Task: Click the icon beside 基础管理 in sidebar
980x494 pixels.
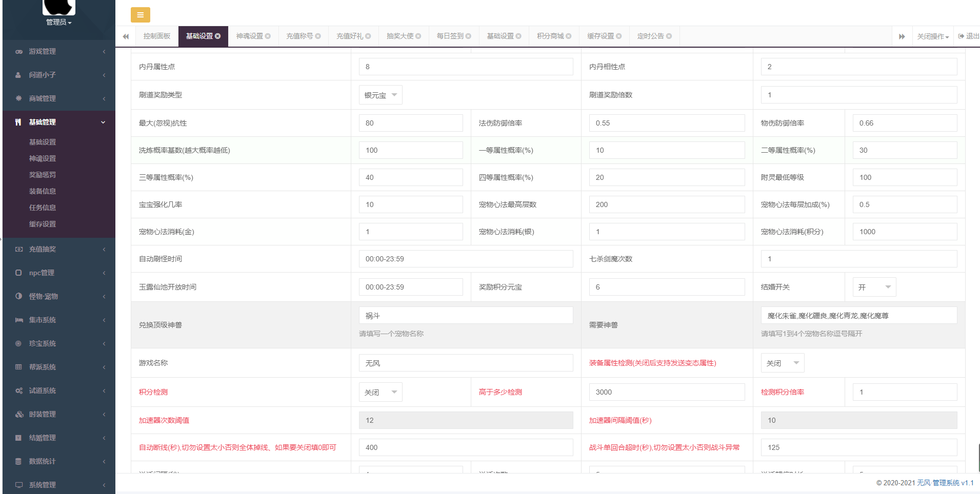Action: pos(18,122)
